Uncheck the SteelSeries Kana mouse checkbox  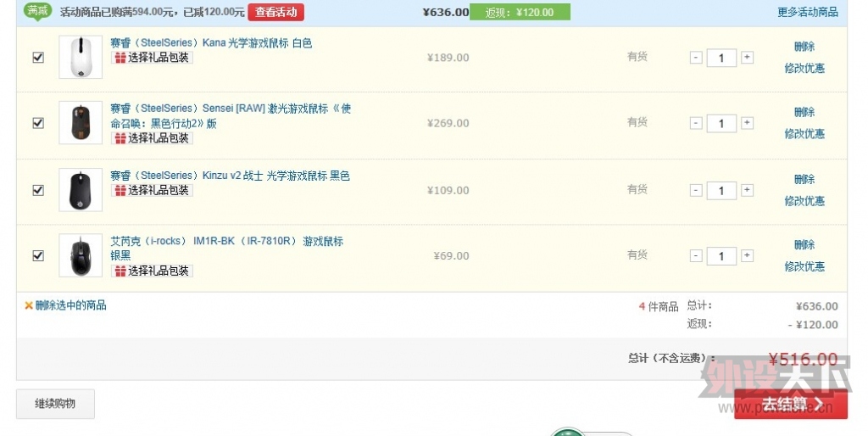click(38, 57)
